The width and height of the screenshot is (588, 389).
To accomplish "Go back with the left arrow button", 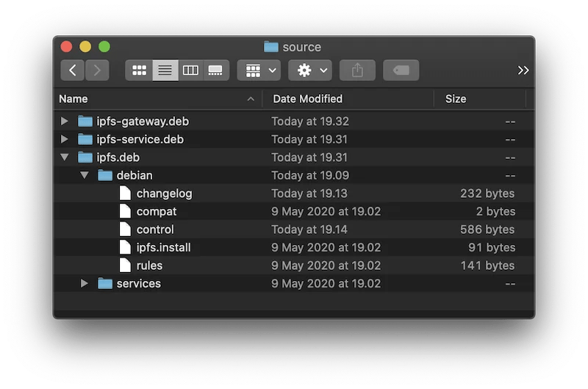I will tap(72, 70).
